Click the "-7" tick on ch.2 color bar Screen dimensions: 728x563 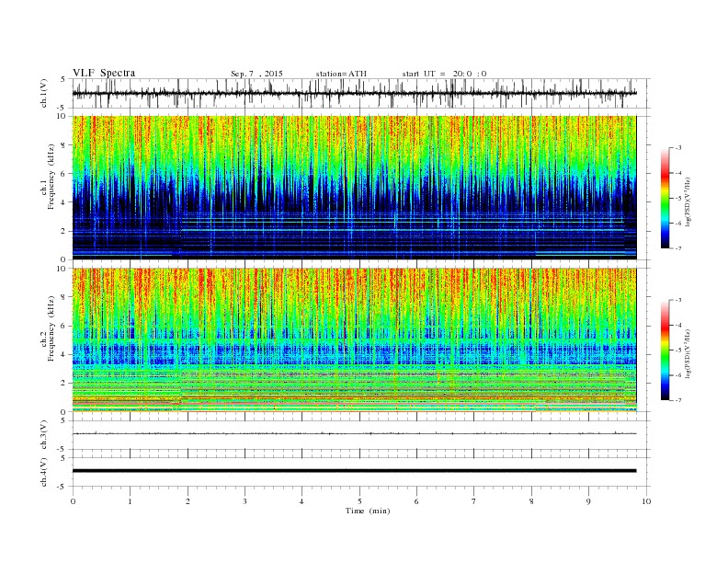pos(678,400)
